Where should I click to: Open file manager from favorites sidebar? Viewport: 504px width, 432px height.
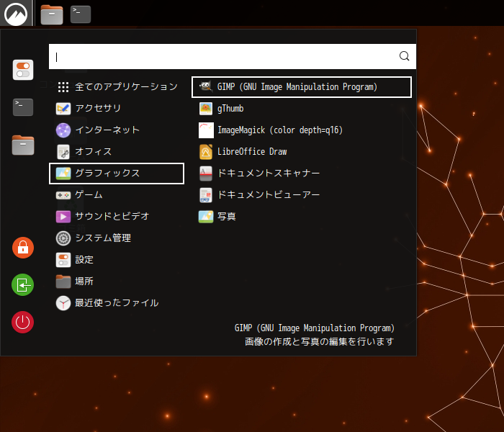23,145
